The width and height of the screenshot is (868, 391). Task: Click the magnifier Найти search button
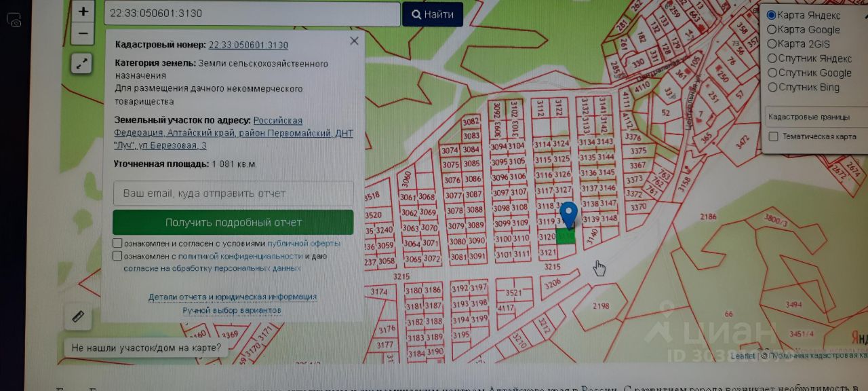click(433, 14)
